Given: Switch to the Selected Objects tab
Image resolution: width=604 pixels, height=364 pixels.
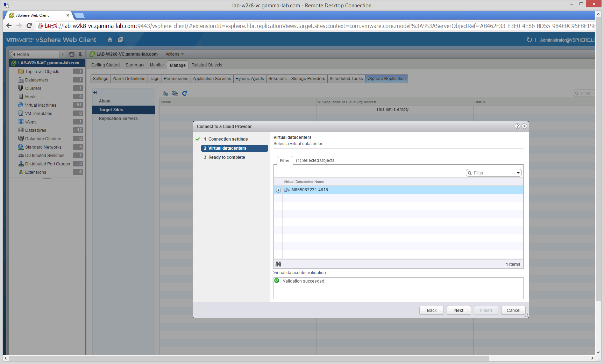Looking at the screenshot, I should [x=315, y=160].
